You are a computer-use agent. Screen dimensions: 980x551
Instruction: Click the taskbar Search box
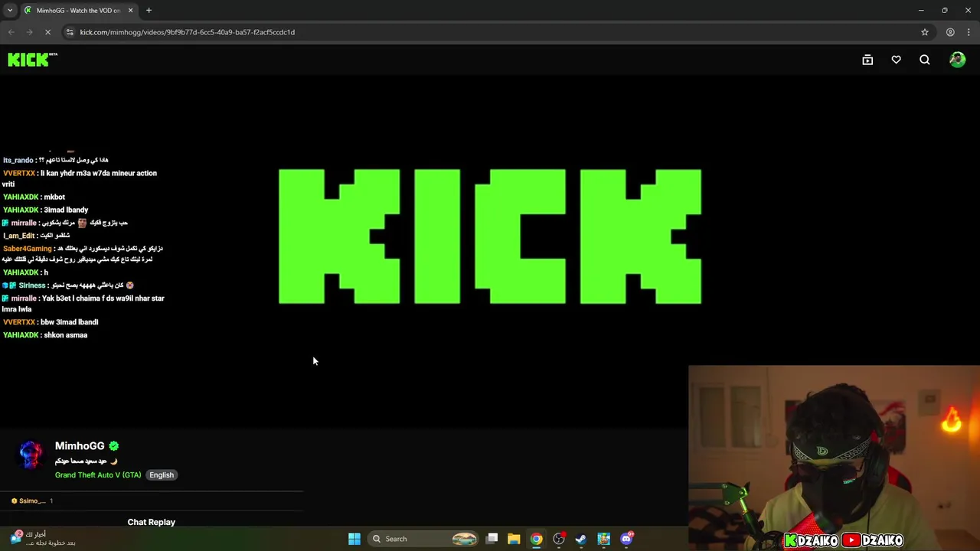coord(424,539)
